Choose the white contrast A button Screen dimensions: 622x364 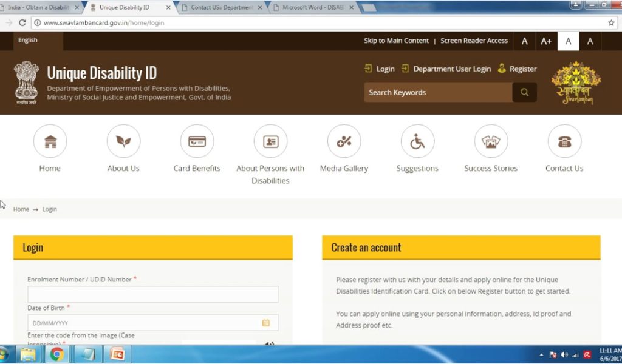click(569, 41)
